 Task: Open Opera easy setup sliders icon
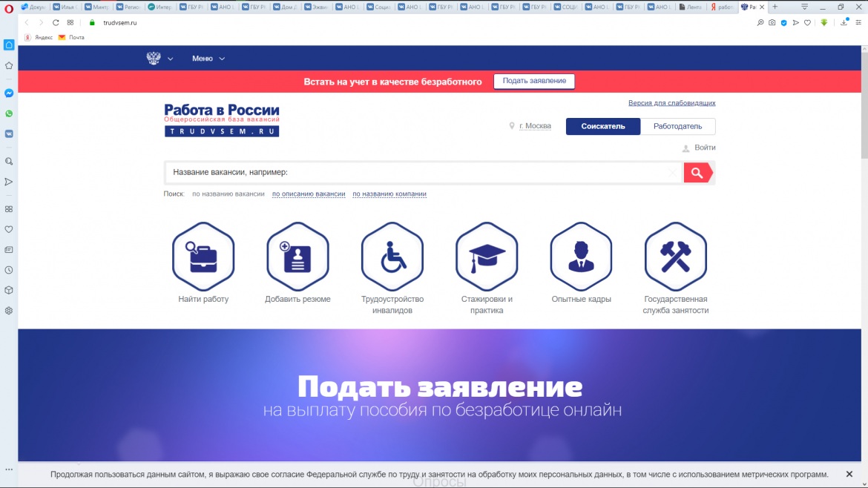coord(858,23)
